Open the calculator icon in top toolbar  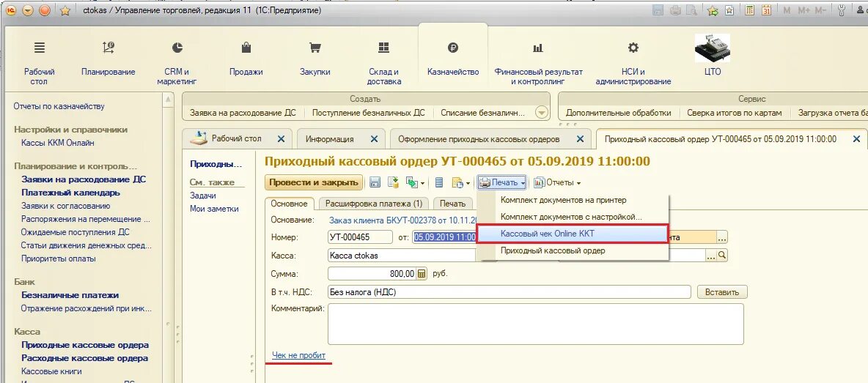(x=749, y=10)
